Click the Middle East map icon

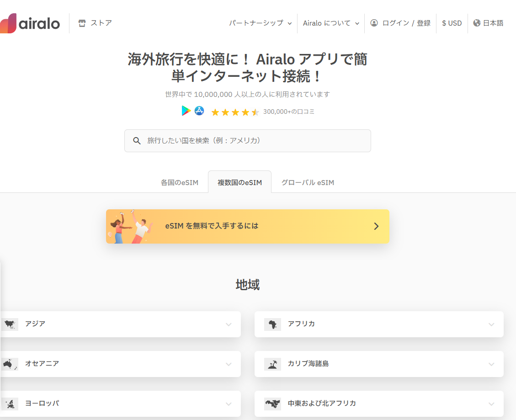click(272, 404)
